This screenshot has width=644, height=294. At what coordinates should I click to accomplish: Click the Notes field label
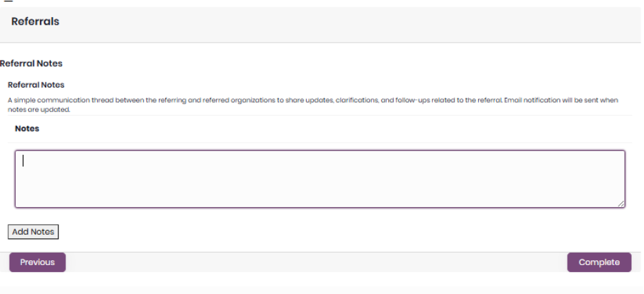(27, 129)
